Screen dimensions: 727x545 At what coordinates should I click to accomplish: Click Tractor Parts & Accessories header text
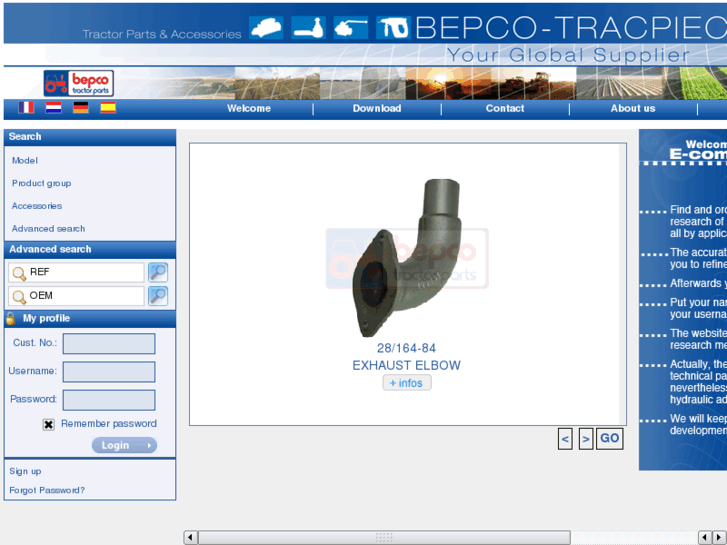(162, 34)
